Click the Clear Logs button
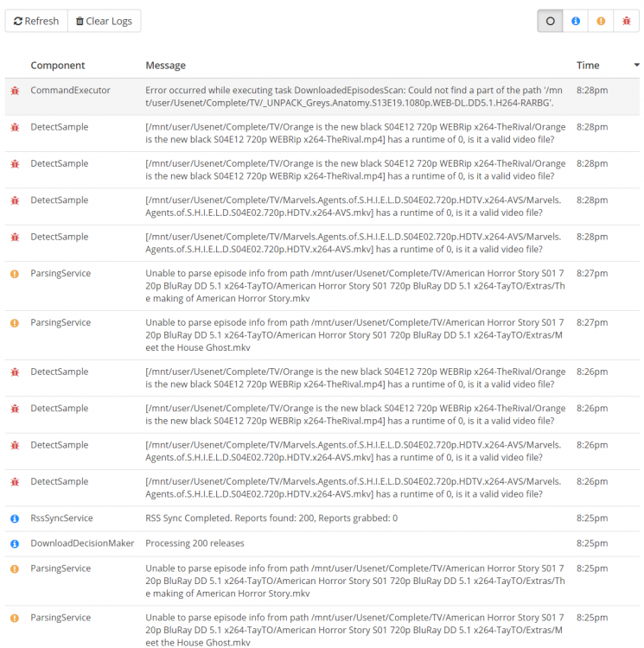644x648 pixels. tap(105, 21)
